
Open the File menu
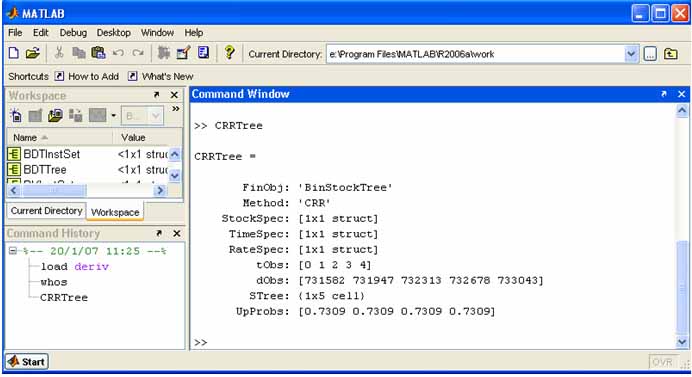[15, 33]
